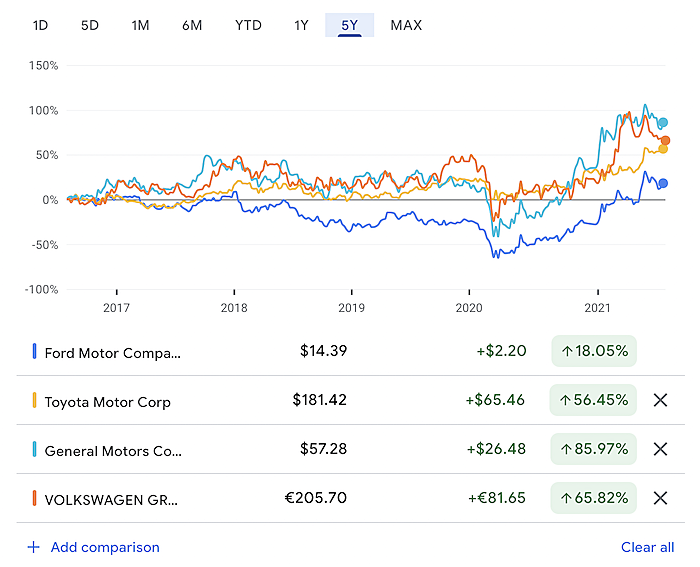
Task: Click the Volkswagen orange endpoint dot
Action: pos(665,141)
